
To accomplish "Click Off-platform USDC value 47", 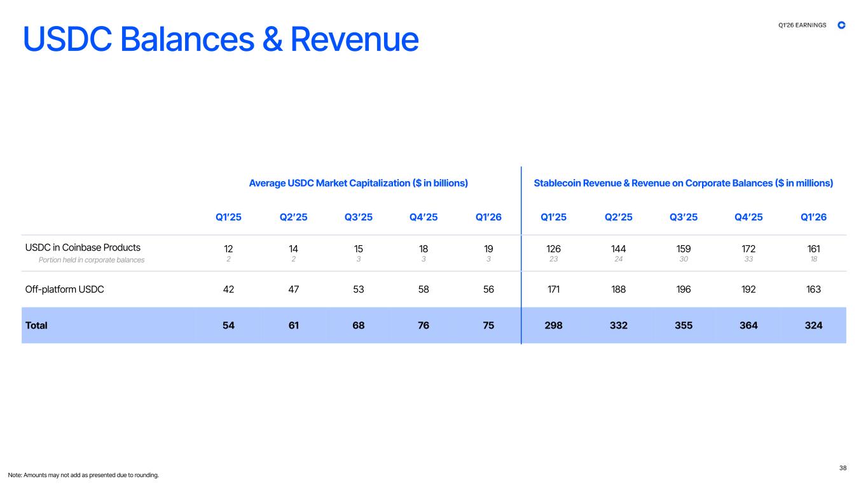I will click(x=294, y=289).
